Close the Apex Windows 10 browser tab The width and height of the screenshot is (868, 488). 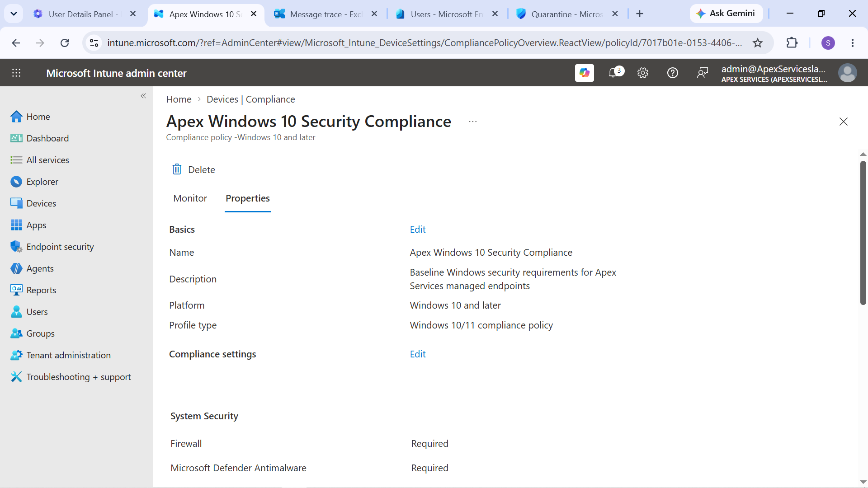[x=254, y=14]
